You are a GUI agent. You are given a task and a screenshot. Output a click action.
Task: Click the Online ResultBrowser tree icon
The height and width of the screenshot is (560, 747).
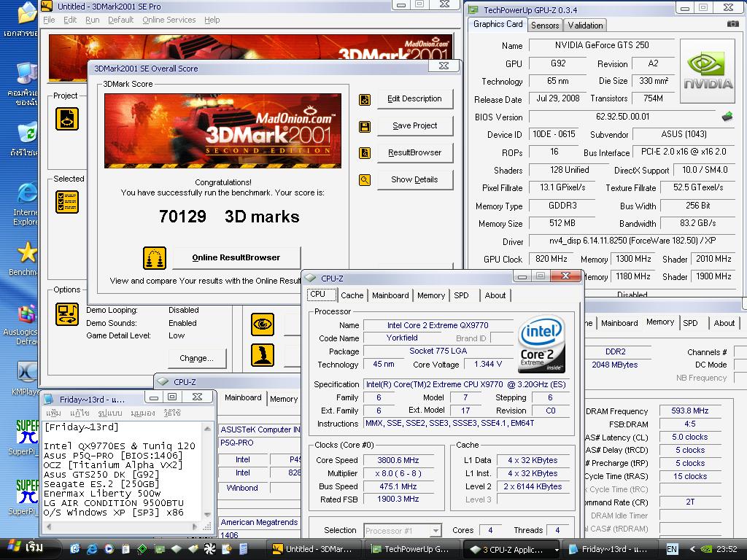pos(155,258)
